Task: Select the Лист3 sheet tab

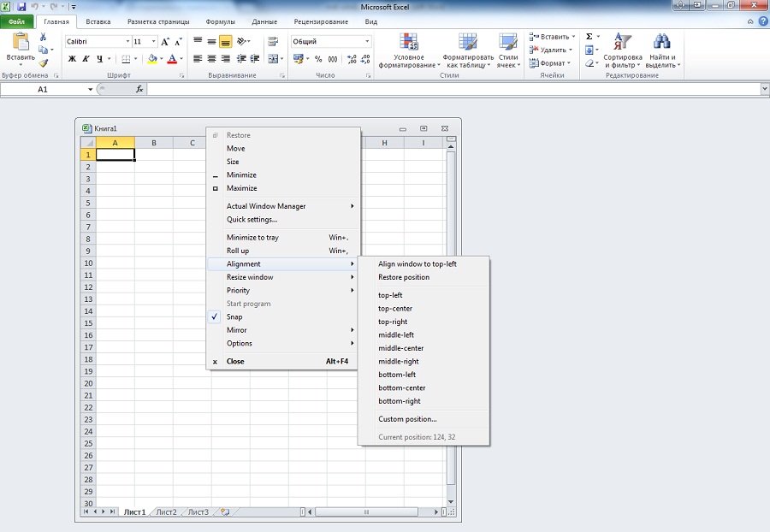Action: [198, 511]
